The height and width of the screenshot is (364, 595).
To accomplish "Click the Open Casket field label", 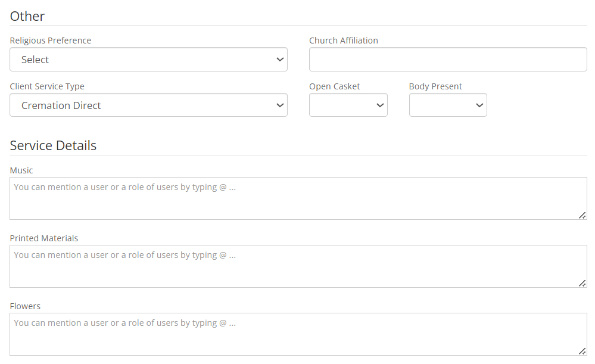I will click(334, 86).
